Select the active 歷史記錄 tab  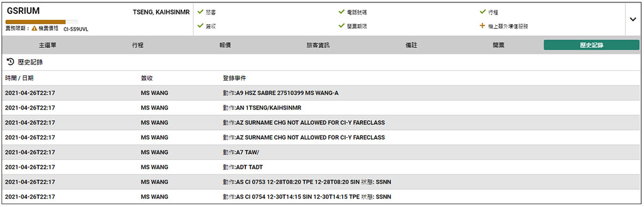pyautogui.click(x=591, y=45)
